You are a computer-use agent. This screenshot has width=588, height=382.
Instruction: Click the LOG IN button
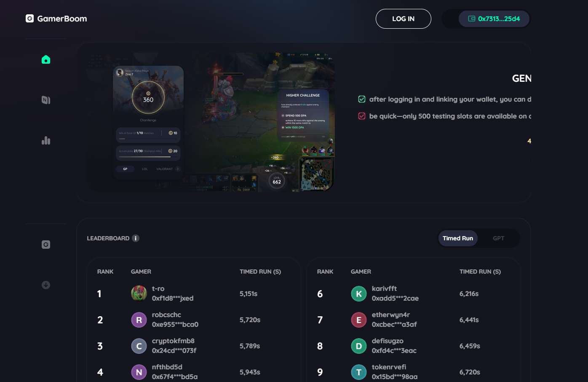[404, 19]
